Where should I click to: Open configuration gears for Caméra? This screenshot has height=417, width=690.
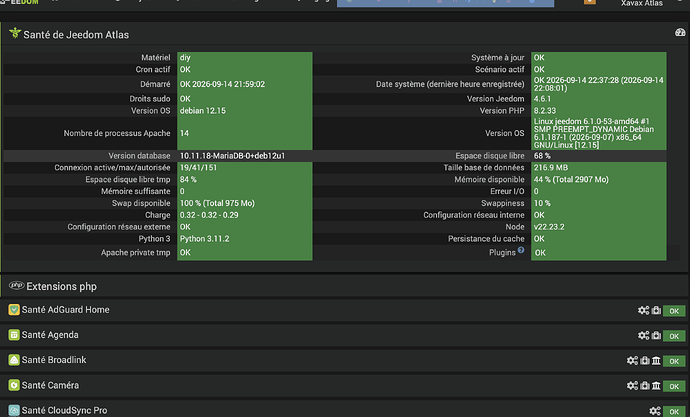coord(632,386)
